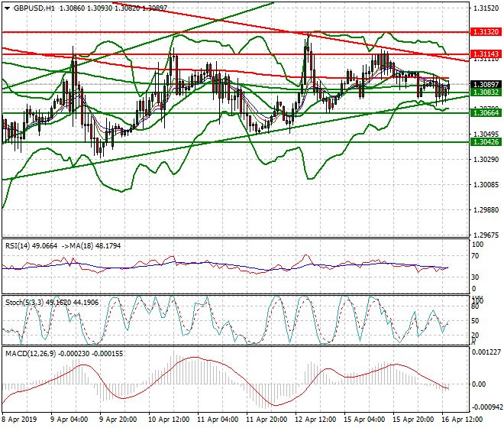Viewport: 504px width, 428px height.
Task: Click the 12 Apr 12:00 time axis label
Action: (315, 420)
